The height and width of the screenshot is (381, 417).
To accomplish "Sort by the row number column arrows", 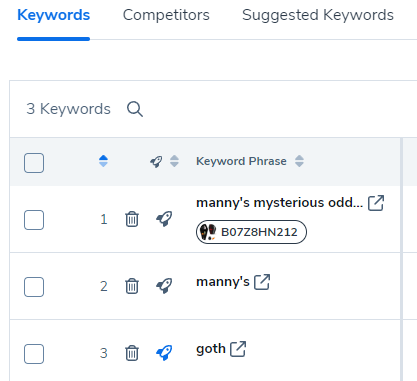I will pos(103,161).
